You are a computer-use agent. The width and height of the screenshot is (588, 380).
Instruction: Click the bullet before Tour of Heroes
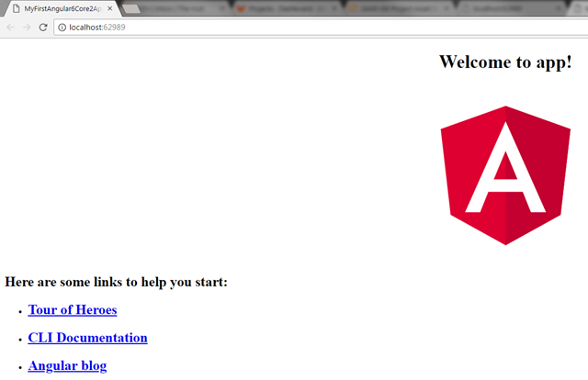point(19,312)
